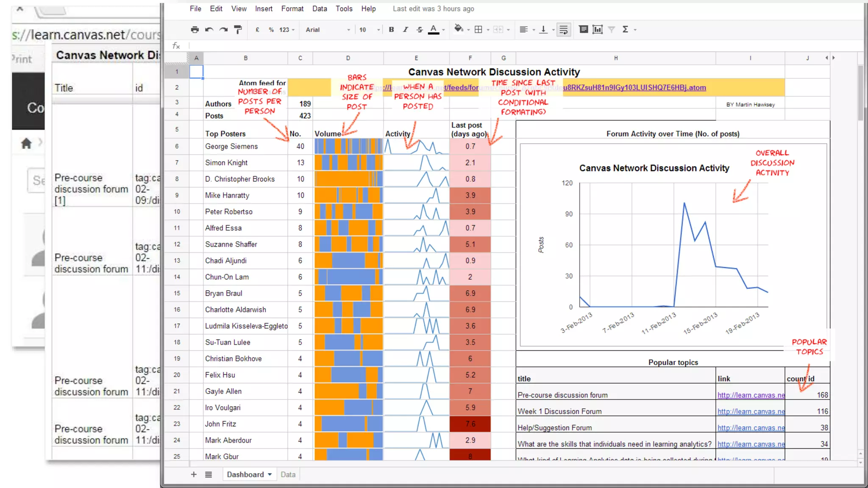Open the font size 10 dropdown
868x488 pixels.
click(x=370, y=30)
